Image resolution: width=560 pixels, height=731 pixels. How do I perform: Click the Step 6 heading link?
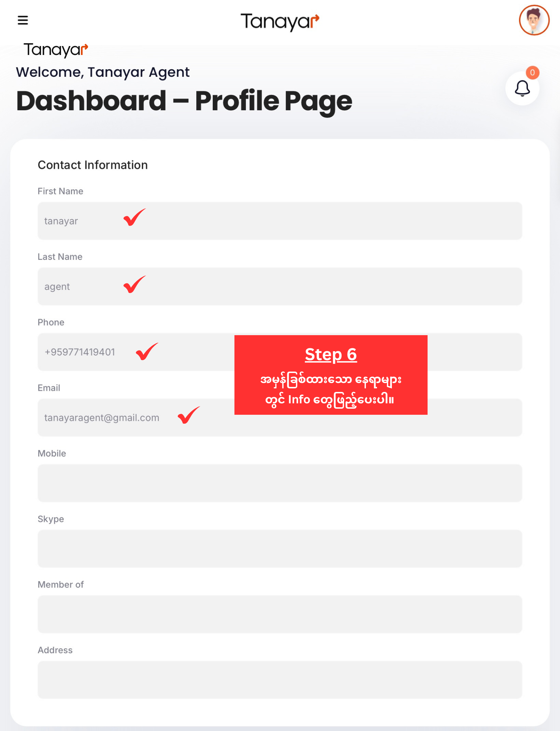tap(331, 355)
